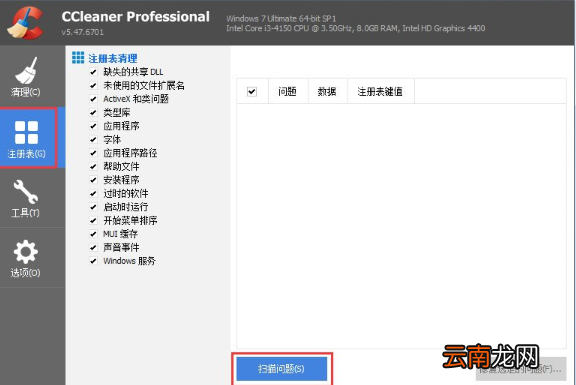Toggle MUI 缓存 checkbox

click(x=93, y=234)
